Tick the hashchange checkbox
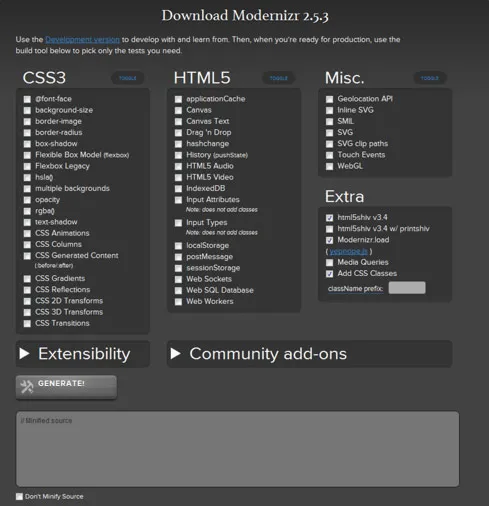 [178, 144]
